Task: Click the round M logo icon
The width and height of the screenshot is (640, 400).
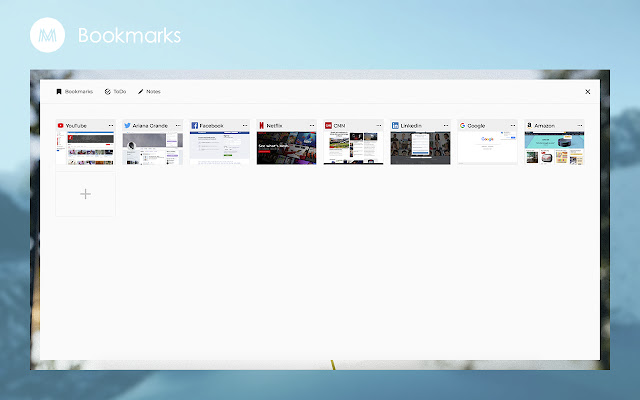Action: pyautogui.click(x=46, y=35)
